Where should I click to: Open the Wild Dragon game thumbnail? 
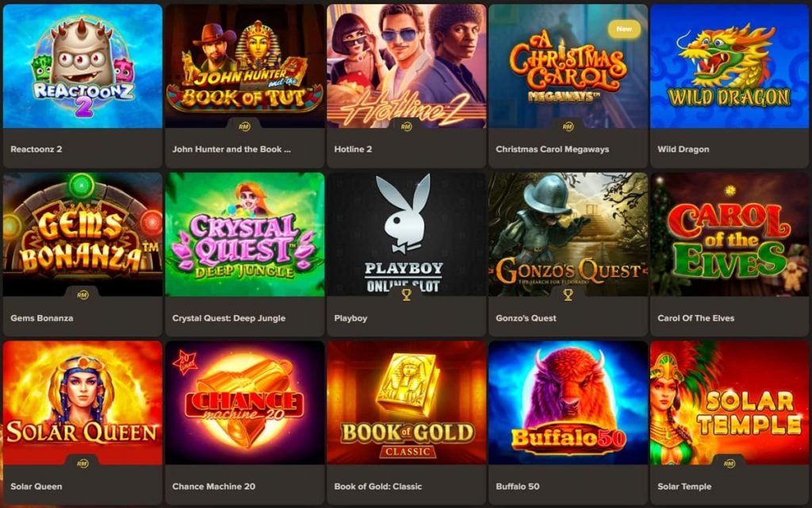click(730, 66)
